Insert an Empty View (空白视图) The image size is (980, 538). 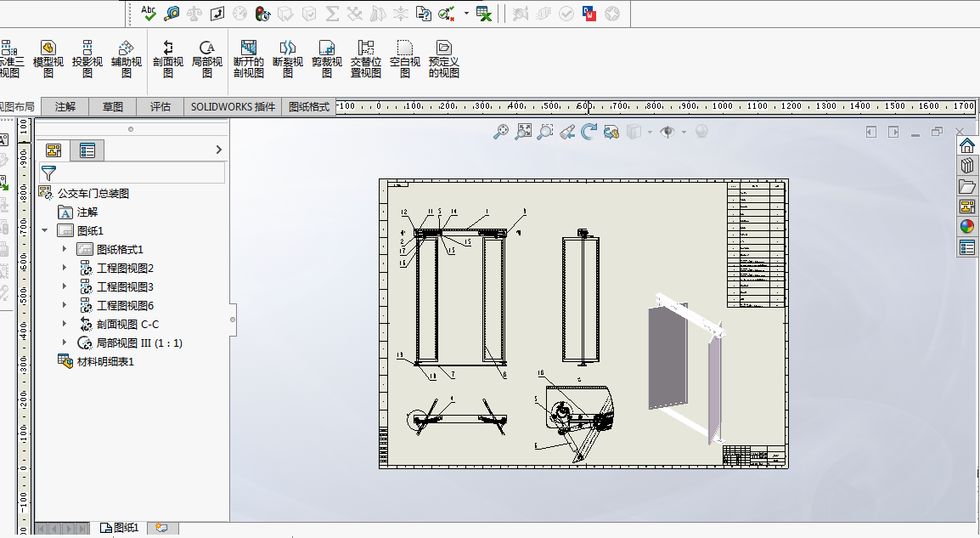(405, 59)
